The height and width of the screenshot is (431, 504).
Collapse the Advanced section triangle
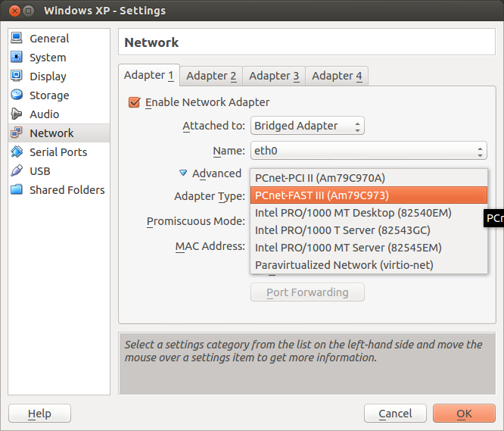pos(183,173)
